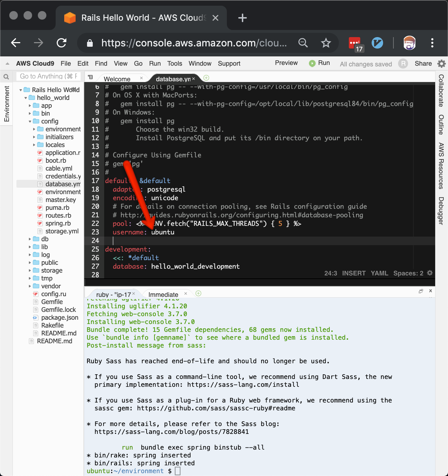Click the zoom magnifier in address bar
Image resolution: width=448 pixels, height=476 pixels.
click(x=303, y=43)
